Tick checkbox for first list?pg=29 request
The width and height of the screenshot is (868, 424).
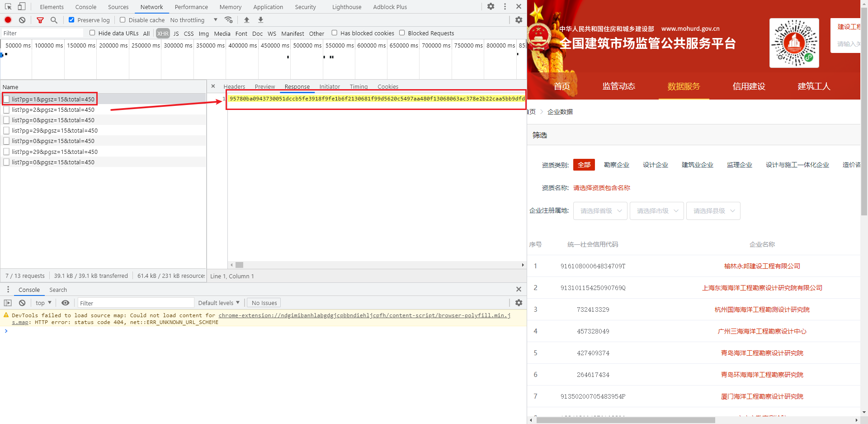(6, 130)
